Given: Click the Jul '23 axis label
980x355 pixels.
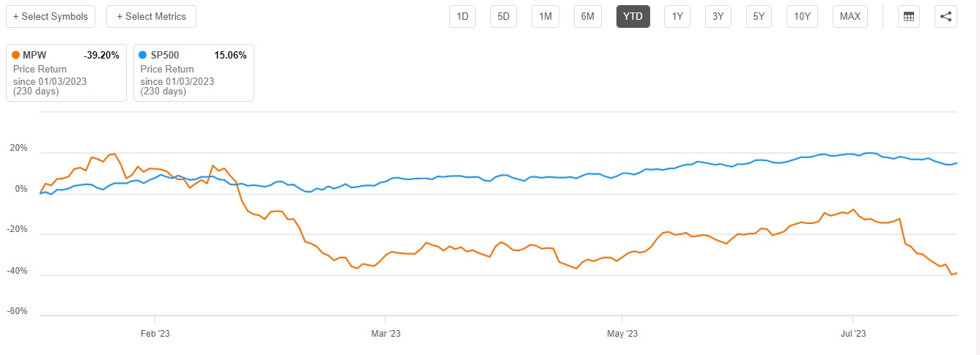Looking at the screenshot, I should (853, 334).
